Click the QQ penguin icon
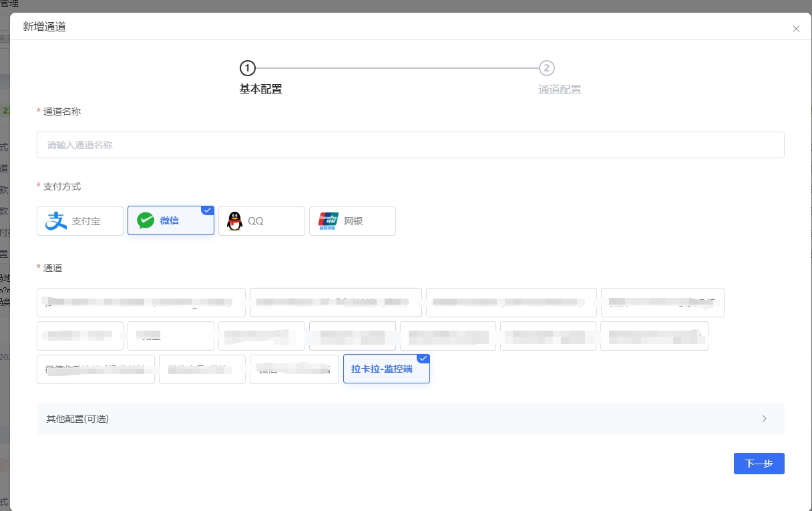This screenshot has width=812, height=511. (x=234, y=221)
